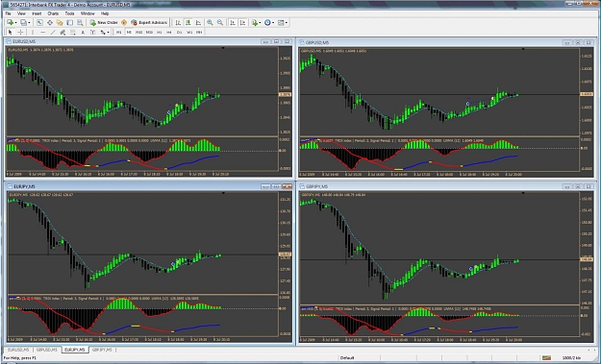601x364 pixels.
Task: Toggle the Auto Scroll chart icon
Action: [233, 23]
